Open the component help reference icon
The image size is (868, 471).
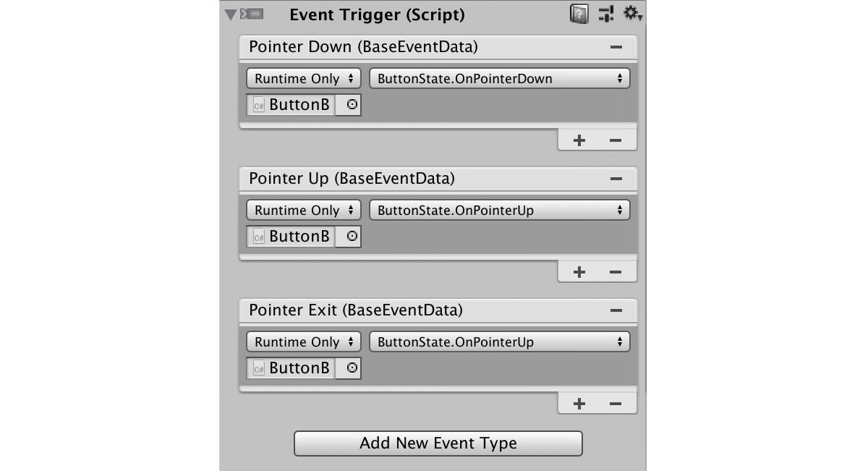[579, 14]
